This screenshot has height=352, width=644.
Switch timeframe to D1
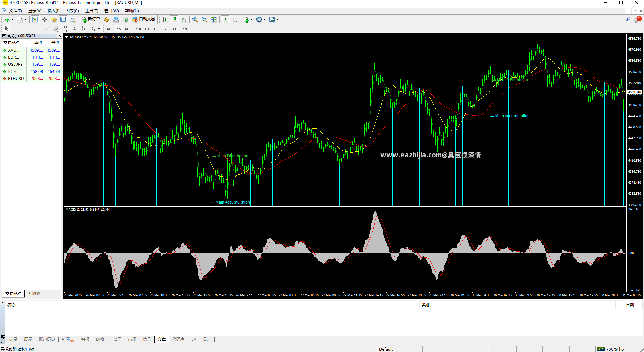(166, 29)
